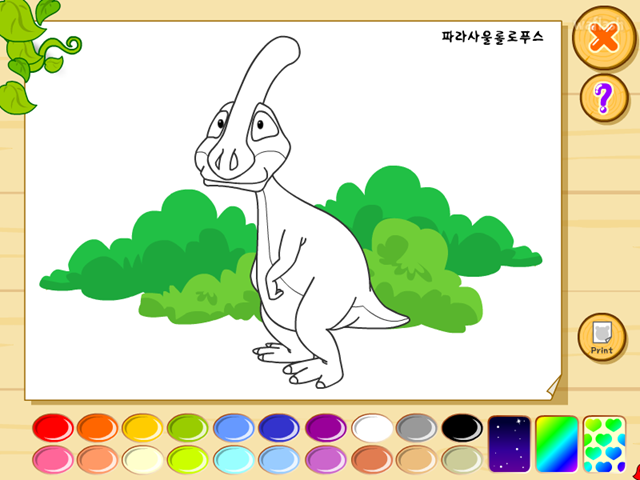Pick the pink paint color
This screenshot has height=480, width=640.
coord(53,459)
